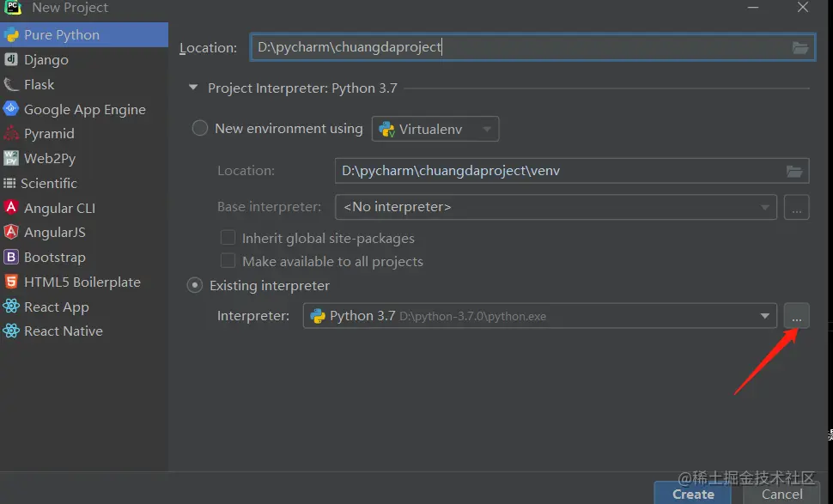Click the Google App Engine icon

tap(11, 109)
